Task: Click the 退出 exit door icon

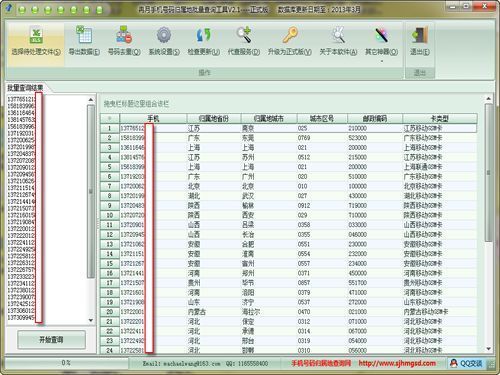Action: click(x=420, y=35)
